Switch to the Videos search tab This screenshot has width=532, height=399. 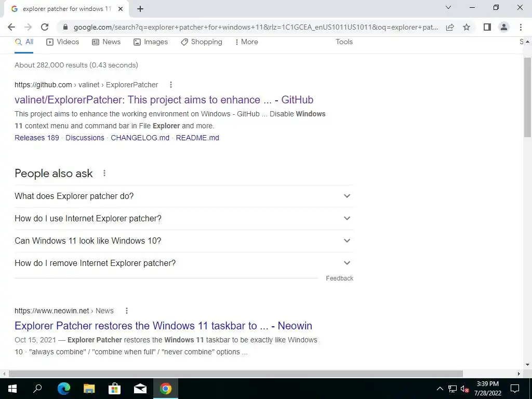[x=63, y=42]
